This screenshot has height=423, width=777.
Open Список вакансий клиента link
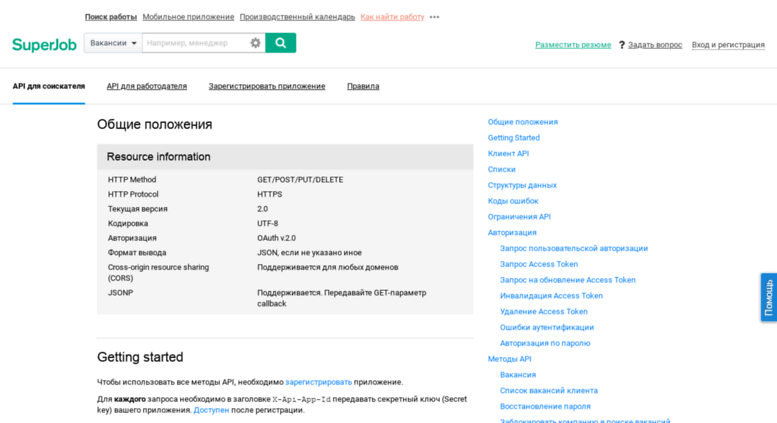point(549,391)
